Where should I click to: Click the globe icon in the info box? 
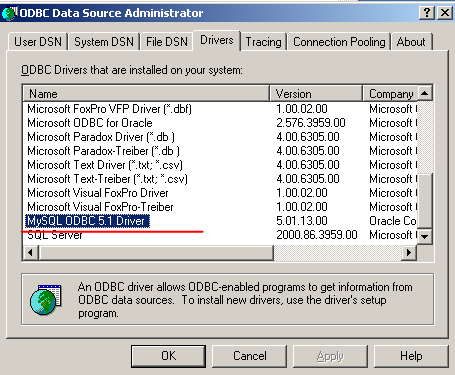pyautogui.click(x=46, y=300)
